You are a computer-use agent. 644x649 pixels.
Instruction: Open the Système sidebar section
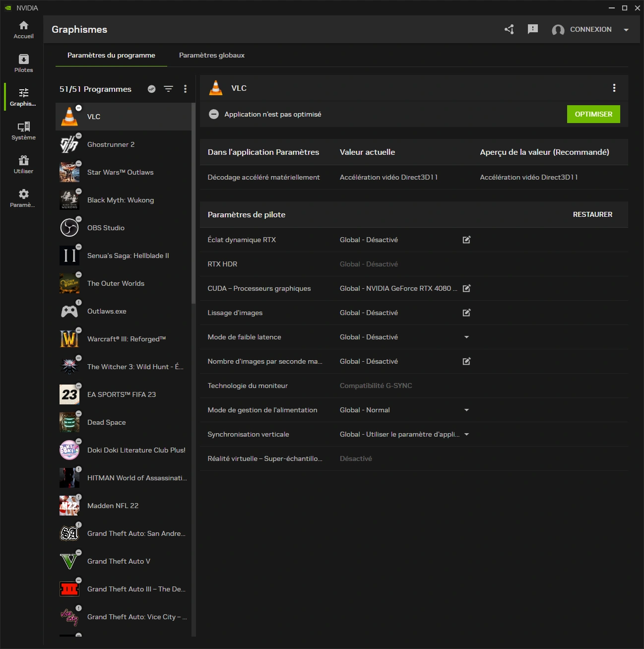[23, 131]
